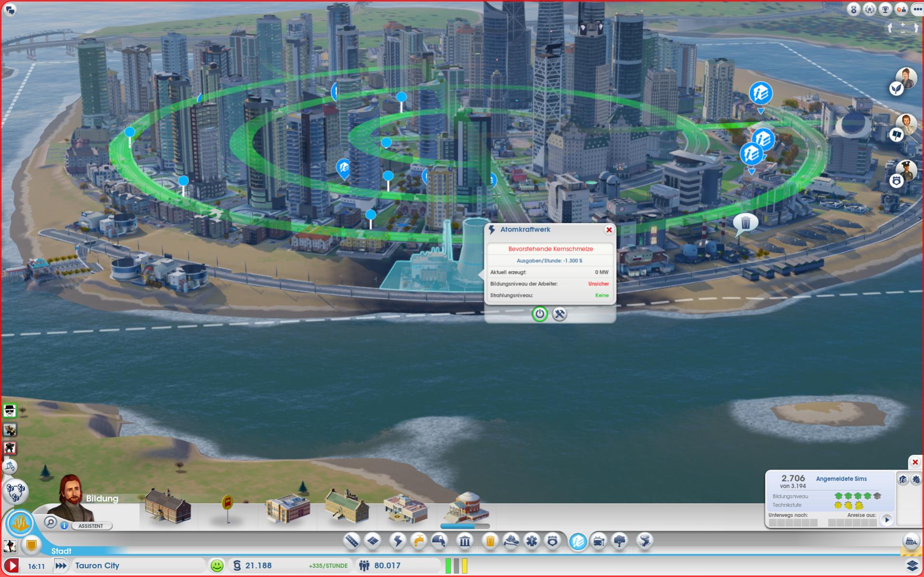Toggle the Atomkraftwerk power on/off button
Image resolution: width=924 pixels, height=577 pixels.
[540, 314]
